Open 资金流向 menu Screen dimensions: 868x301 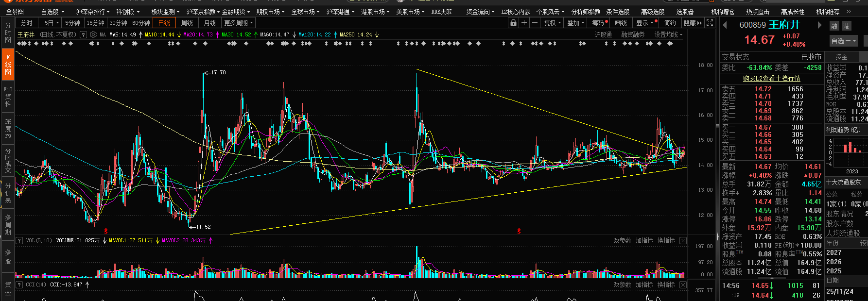(480, 11)
